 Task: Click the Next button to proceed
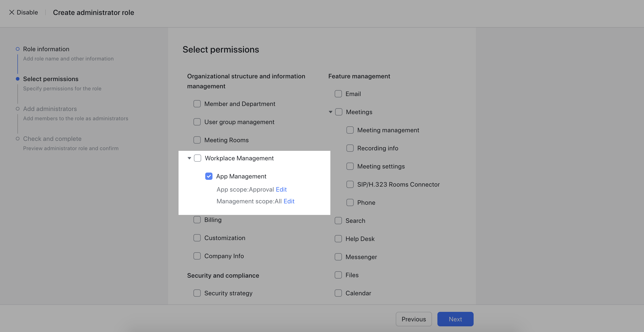click(x=455, y=319)
